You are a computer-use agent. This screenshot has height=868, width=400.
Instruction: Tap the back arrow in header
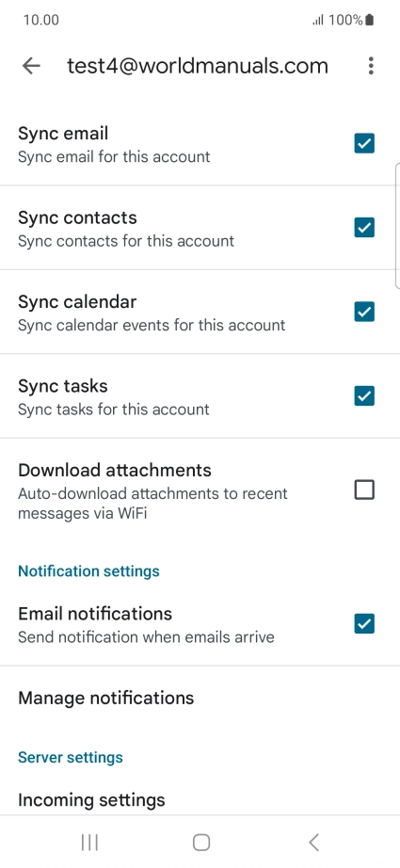pyautogui.click(x=32, y=66)
